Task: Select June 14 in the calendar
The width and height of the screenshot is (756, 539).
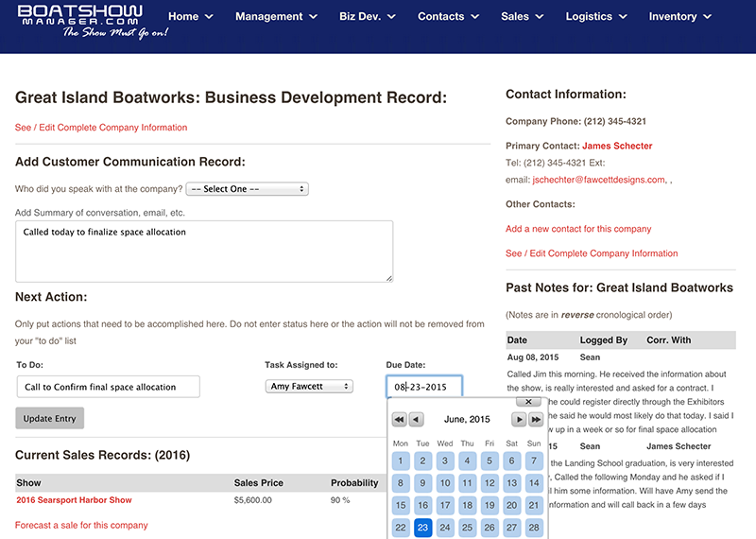Action: click(534, 483)
